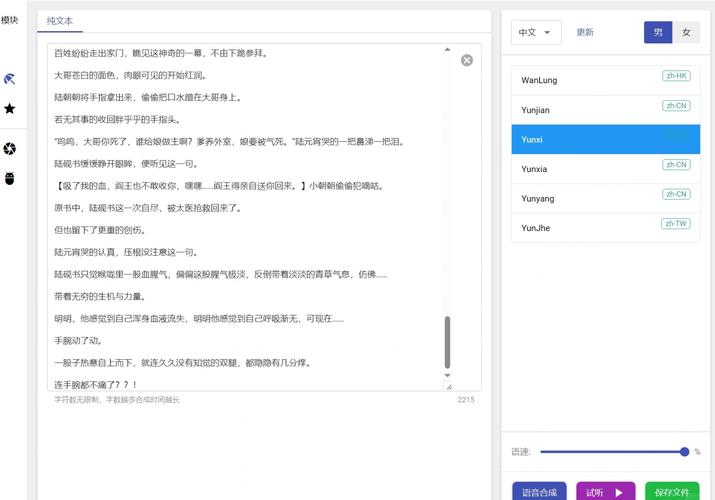Click the zh-TW tag on YunJhe
Image resolution: width=715 pixels, height=500 pixels.
676,223
